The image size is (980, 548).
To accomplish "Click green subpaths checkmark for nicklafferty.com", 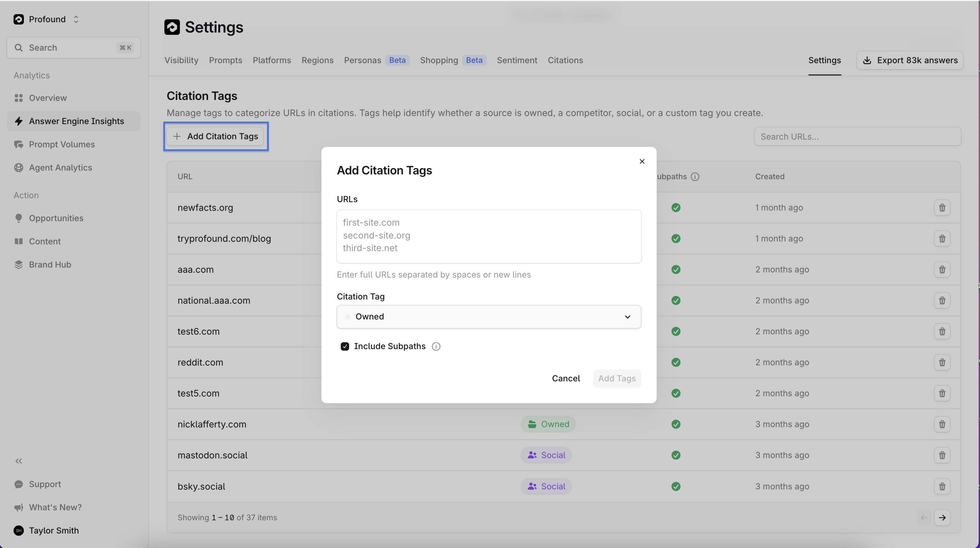I will click(x=676, y=424).
